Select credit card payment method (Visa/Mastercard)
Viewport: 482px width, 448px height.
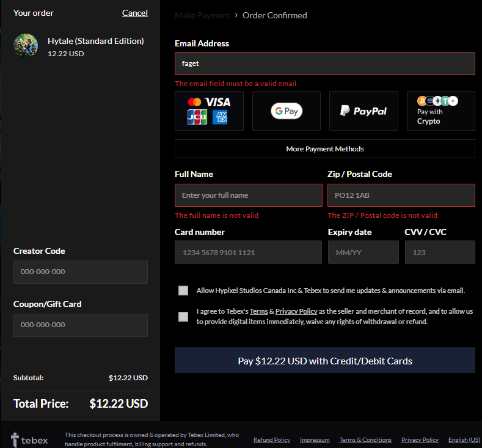[209, 110]
